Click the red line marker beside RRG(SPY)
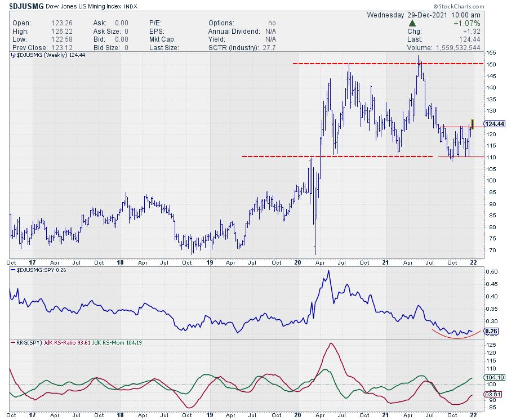Screen dimensions: 507x420 pos(13,343)
